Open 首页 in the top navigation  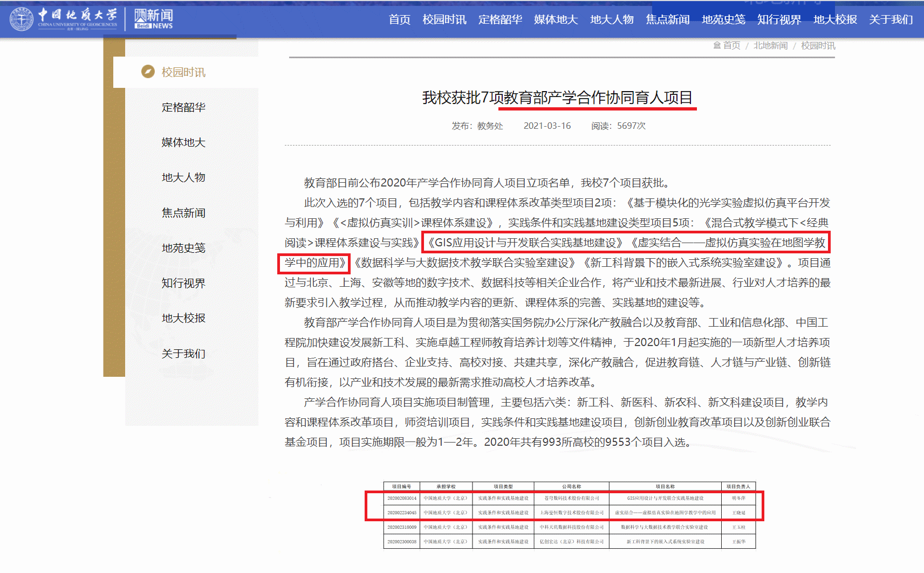click(x=399, y=19)
